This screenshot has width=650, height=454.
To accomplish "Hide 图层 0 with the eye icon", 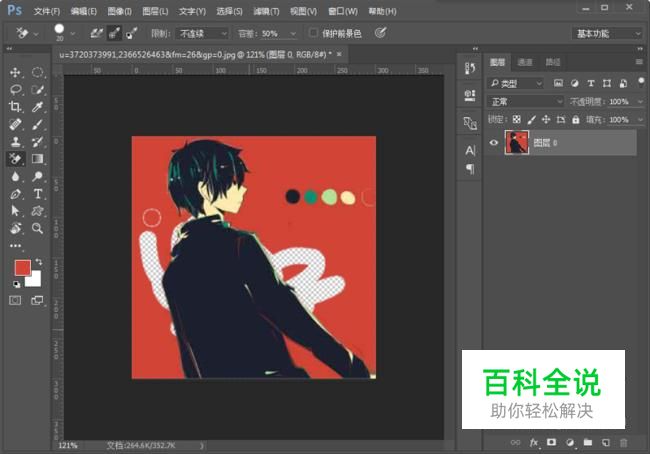I will point(493,143).
